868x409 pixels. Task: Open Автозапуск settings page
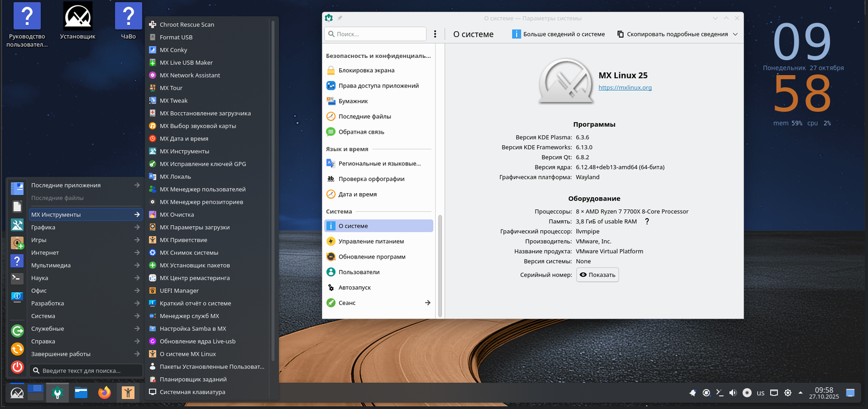(378, 288)
